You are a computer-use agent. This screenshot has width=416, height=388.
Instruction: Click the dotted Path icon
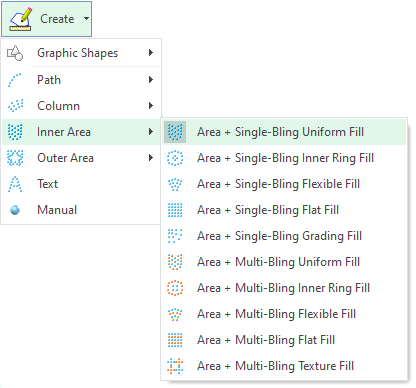(14, 80)
